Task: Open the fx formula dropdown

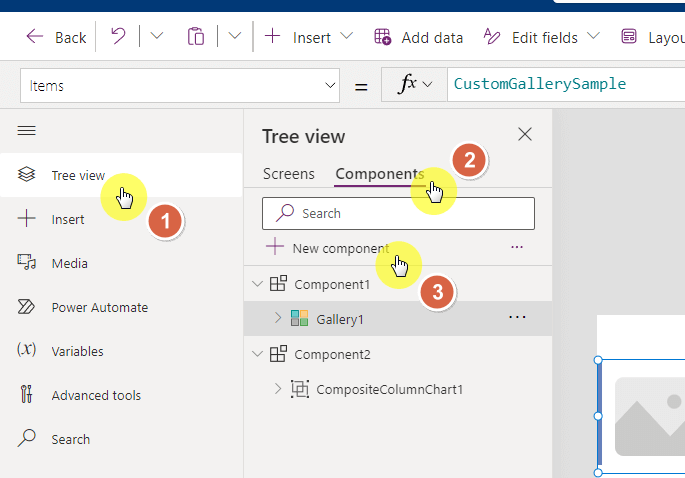Action: (414, 84)
